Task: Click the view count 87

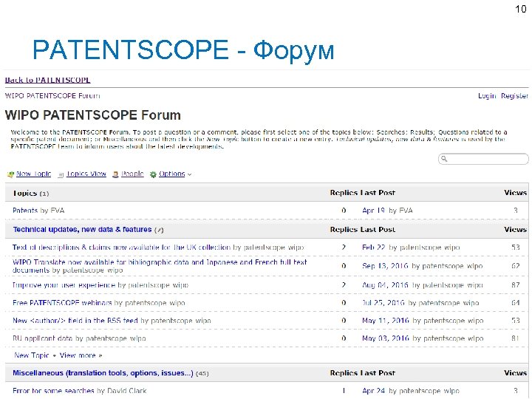Action: coord(516,285)
